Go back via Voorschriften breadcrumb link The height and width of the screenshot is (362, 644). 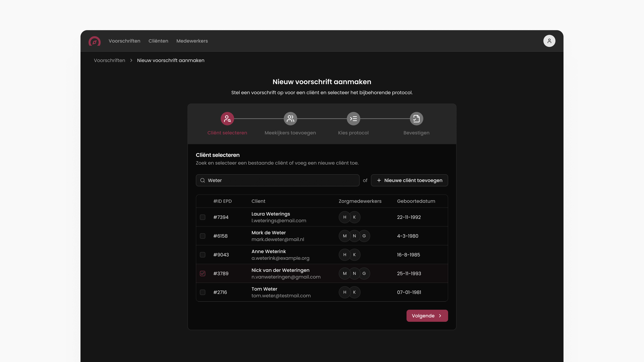coord(110,61)
